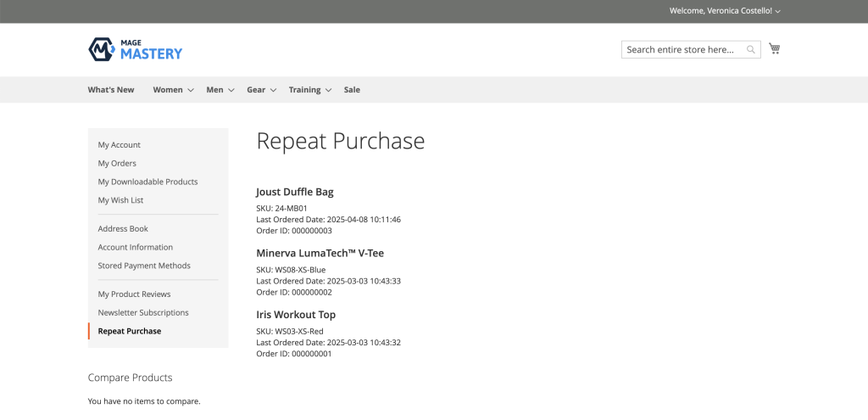Click the Joust Duffle Bag product title
Screen dimensions: 868x420
[294, 193]
